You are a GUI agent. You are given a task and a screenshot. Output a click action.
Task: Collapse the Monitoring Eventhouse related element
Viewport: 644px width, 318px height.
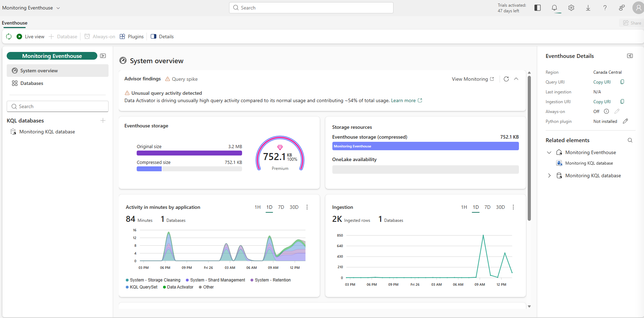[x=549, y=152]
